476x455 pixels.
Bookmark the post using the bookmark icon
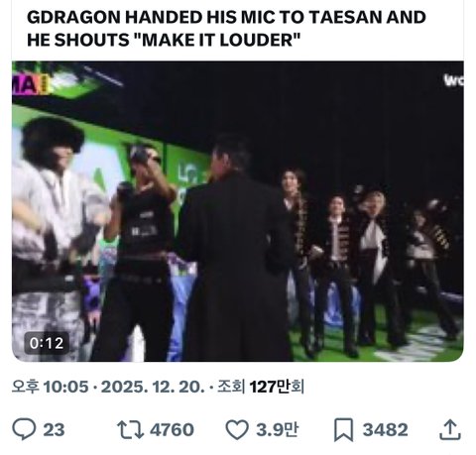point(343,429)
